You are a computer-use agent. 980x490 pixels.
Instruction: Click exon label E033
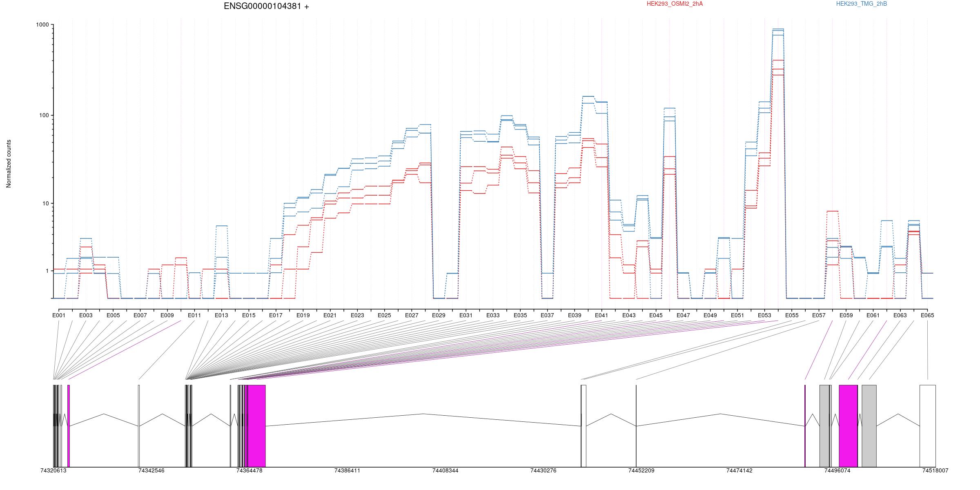tap(493, 315)
